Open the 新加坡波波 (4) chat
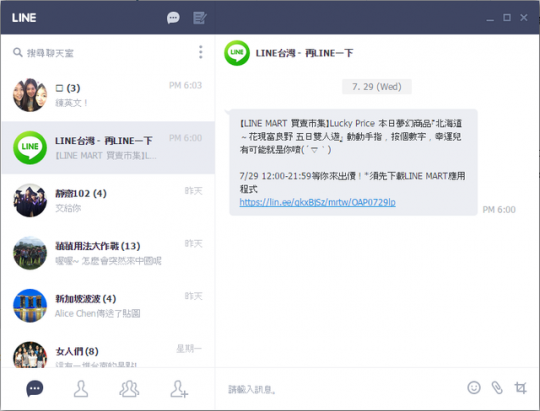This screenshot has width=540, height=411. pyautogui.click(x=108, y=306)
